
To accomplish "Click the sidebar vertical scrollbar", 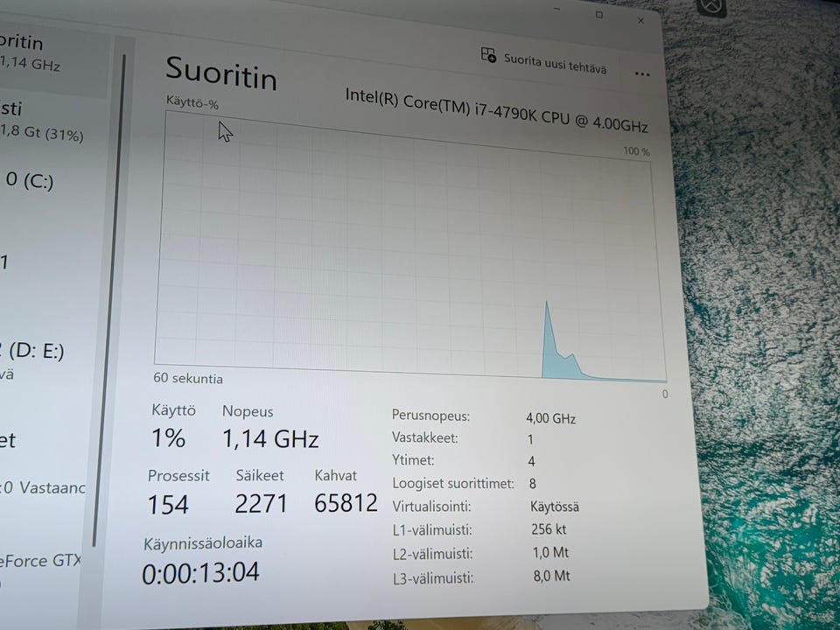I will click(110, 300).
